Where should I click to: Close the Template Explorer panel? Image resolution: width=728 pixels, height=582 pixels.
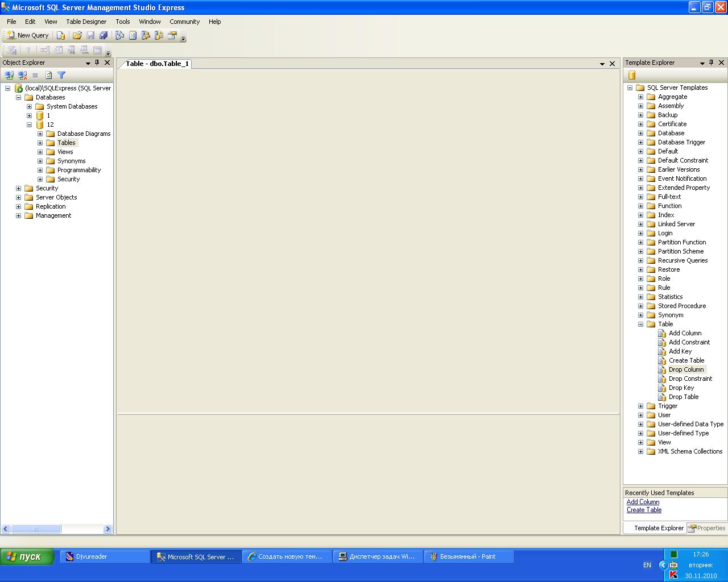point(721,63)
